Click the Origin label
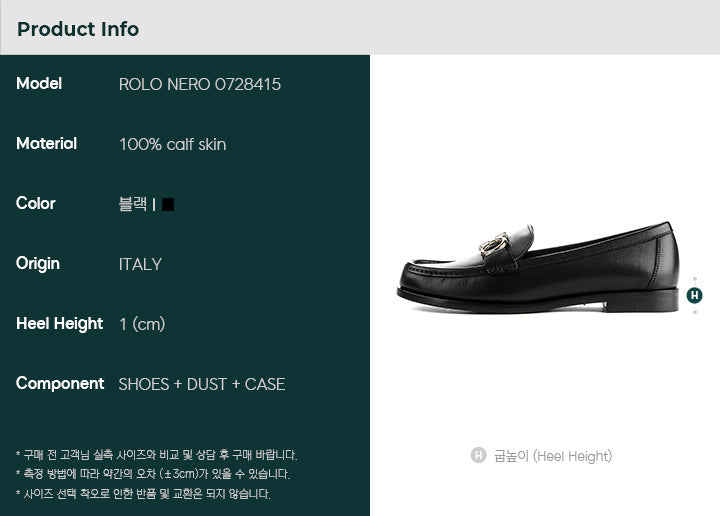This screenshot has height=516, width=720. point(38,264)
